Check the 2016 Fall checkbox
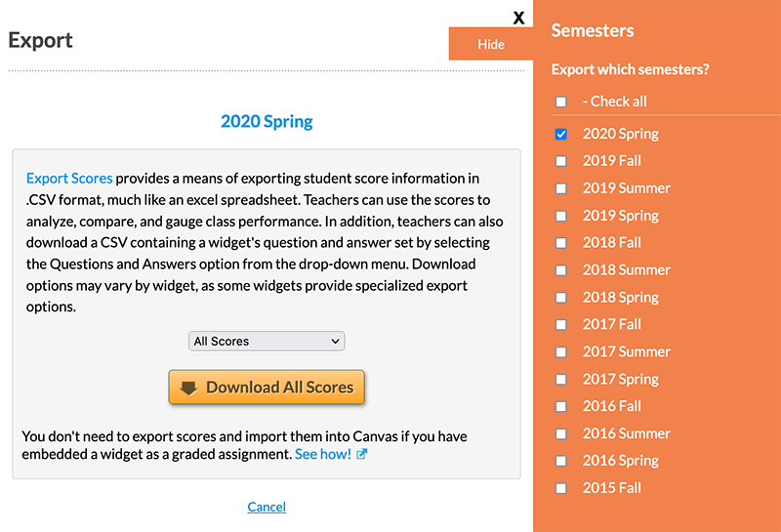The width and height of the screenshot is (781, 532). click(x=560, y=406)
